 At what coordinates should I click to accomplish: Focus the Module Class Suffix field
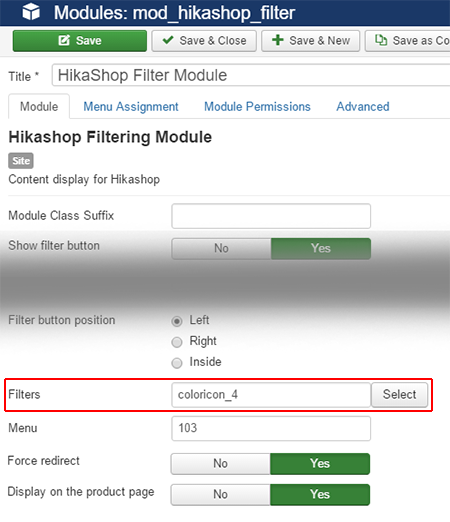(271, 216)
